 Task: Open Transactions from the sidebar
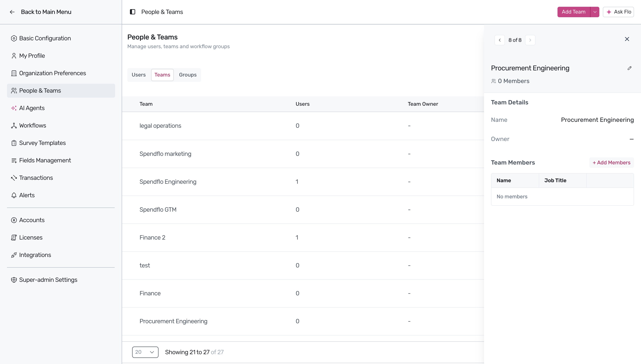tap(61, 178)
